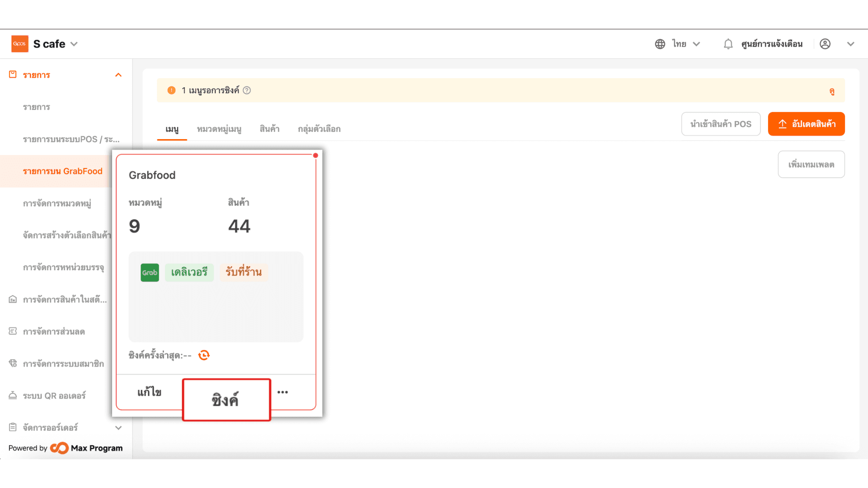Open การจัดการสินค้าในสต็อก sidebar menu
Viewport: 868px width, 488px height.
tap(65, 300)
